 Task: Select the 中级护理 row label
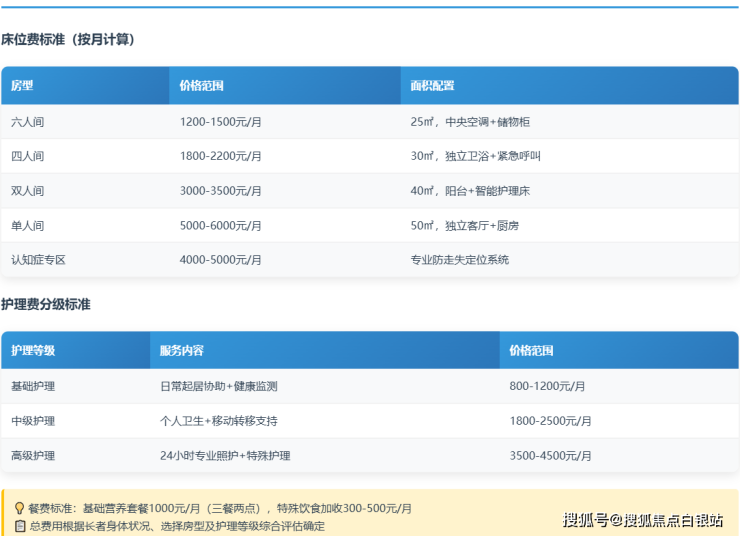pyautogui.click(x=33, y=421)
